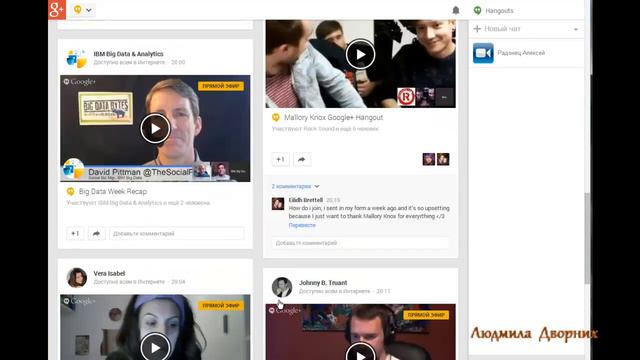This screenshot has height=360, width=640.
Task: Click hangout icon beside Mallory Knox title
Action: point(276,118)
